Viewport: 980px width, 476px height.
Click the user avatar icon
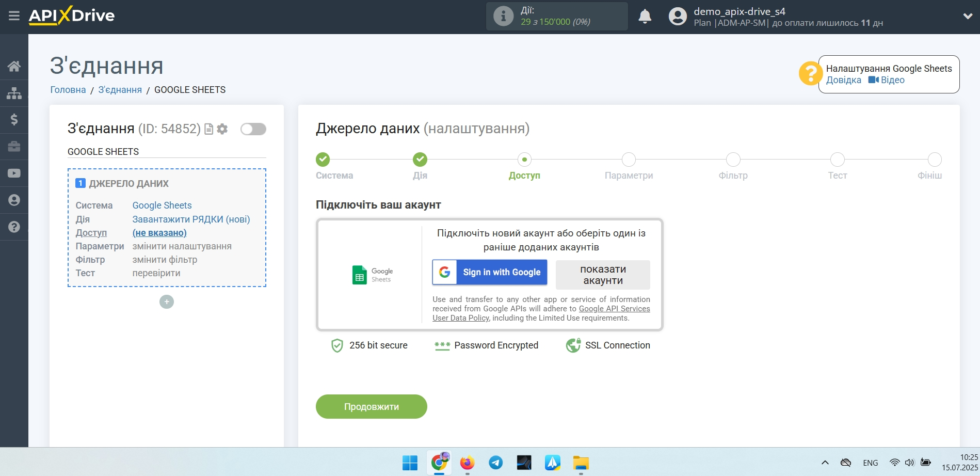678,17
